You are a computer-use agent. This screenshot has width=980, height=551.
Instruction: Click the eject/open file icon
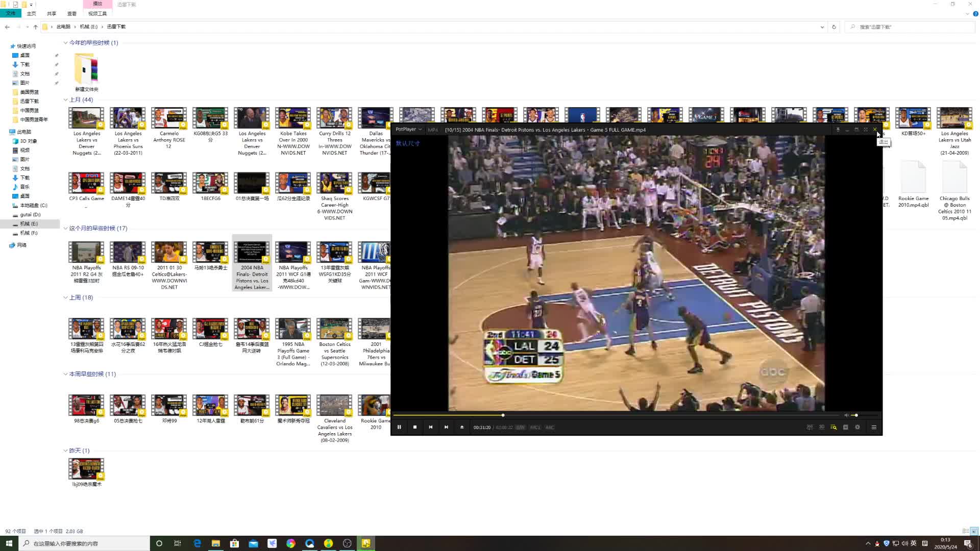462,428
